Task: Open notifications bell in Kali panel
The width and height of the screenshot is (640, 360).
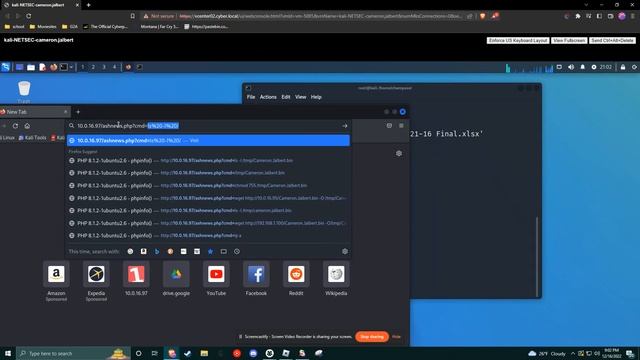Action: 582,67
